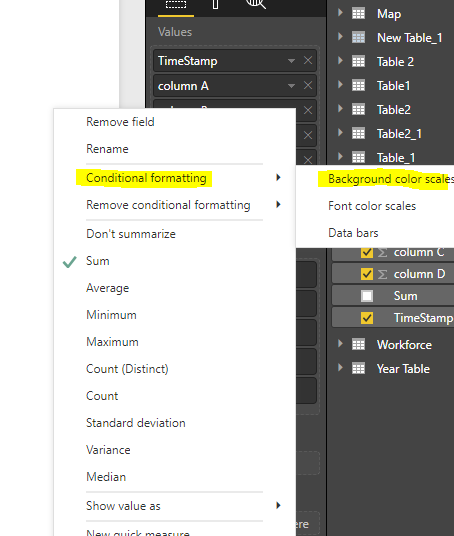The width and height of the screenshot is (454, 536).
Task: Select Data bars option
Action: coord(353,233)
